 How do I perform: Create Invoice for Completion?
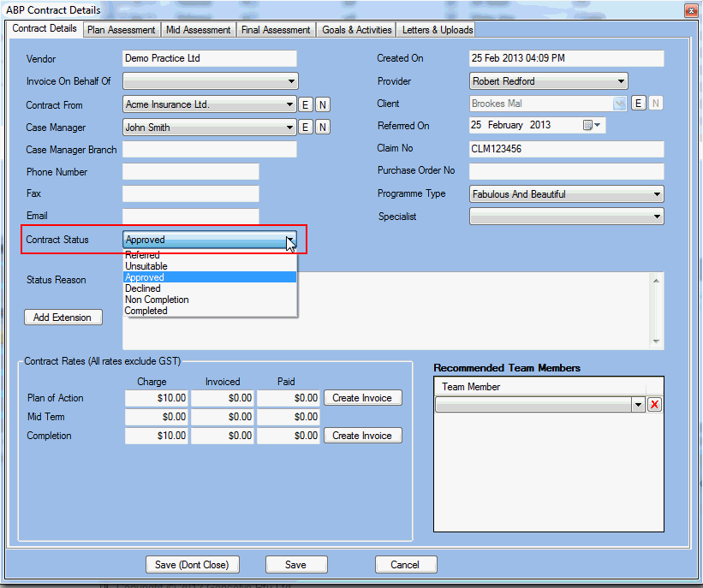[362, 436]
